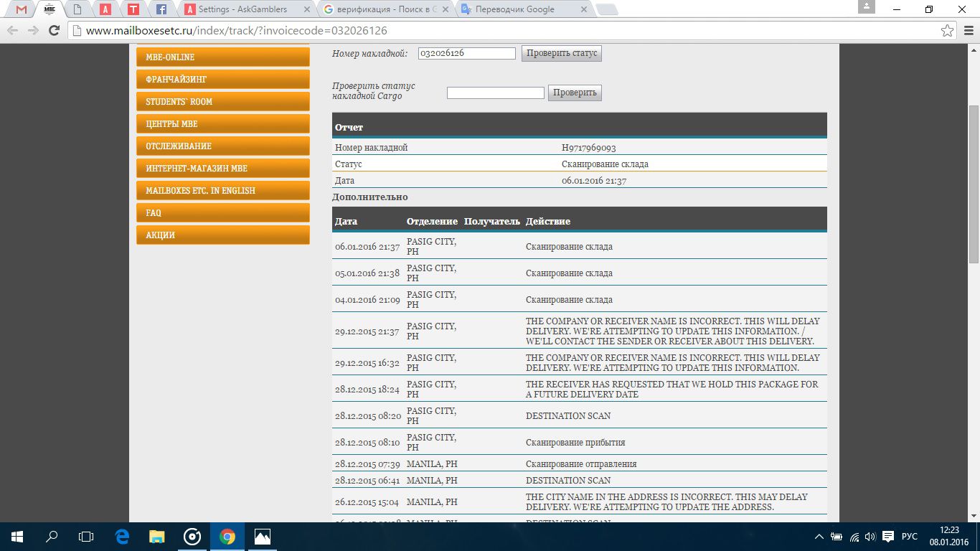Switch the РУС keyboard language indicator
The image size is (980, 551).
910,537
